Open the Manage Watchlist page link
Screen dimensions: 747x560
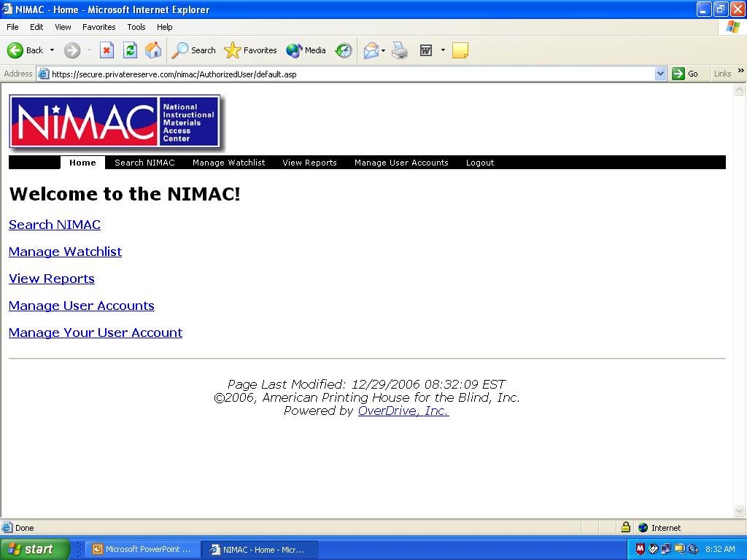coord(65,252)
